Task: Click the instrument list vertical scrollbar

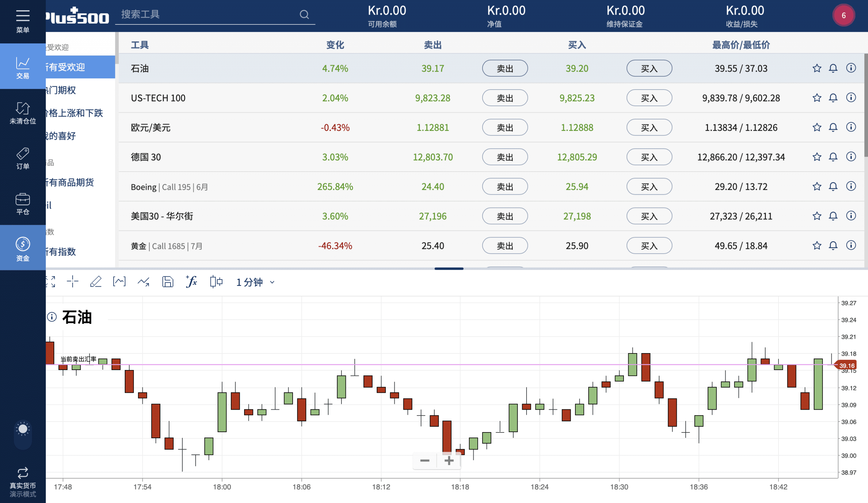Action: point(866,105)
